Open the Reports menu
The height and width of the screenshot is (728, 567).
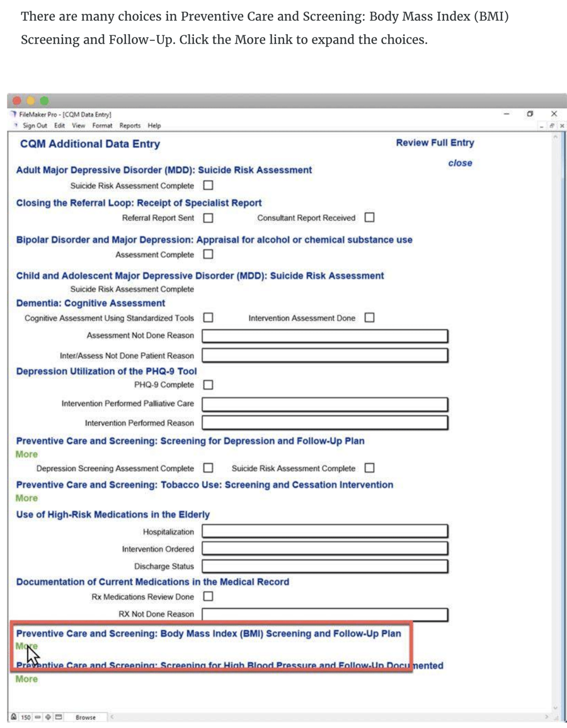coord(130,125)
